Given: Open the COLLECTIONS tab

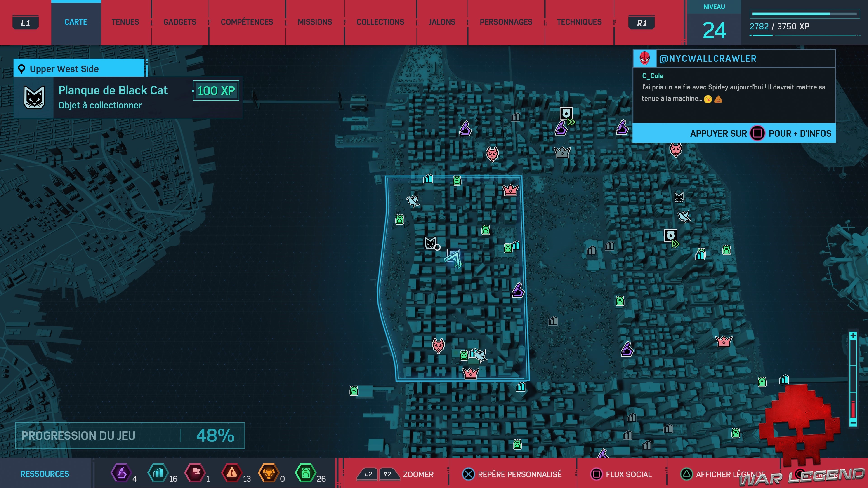Looking at the screenshot, I should 380,22.
